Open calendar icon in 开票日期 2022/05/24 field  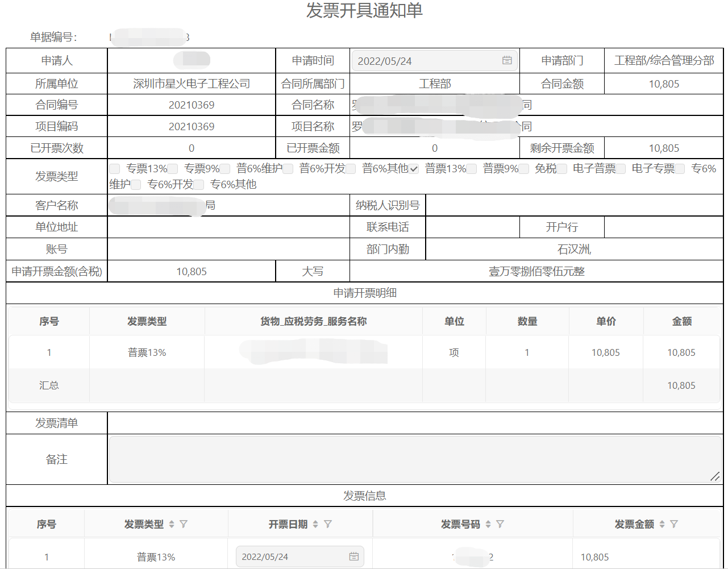point(353,556)
